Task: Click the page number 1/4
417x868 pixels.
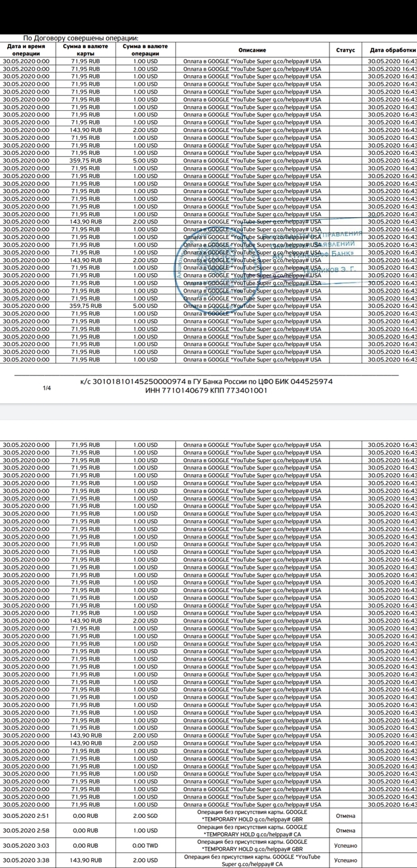Action: pos(47,388)
